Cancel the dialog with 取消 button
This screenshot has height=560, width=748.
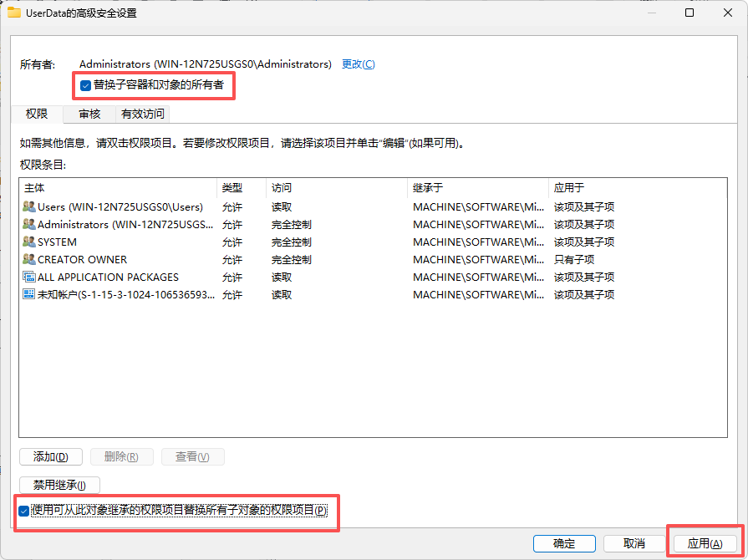[x=634, y=542]
